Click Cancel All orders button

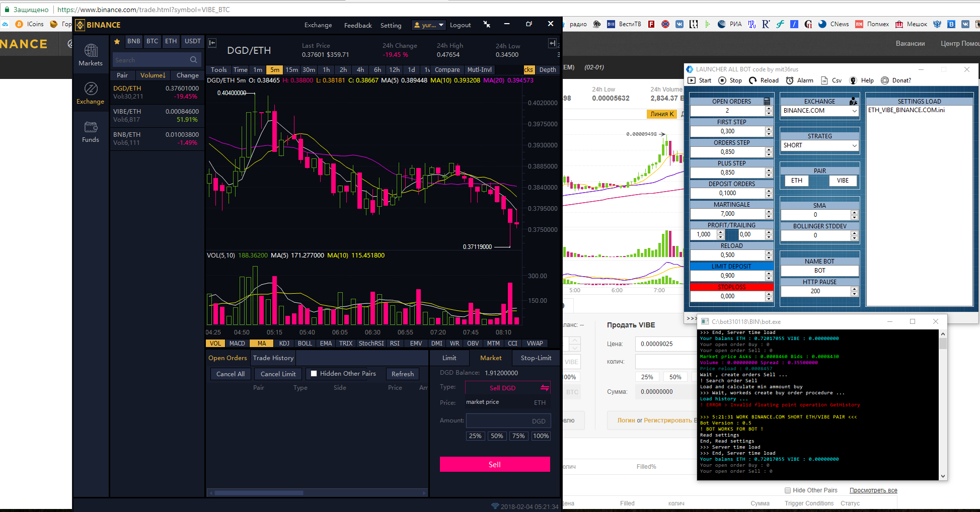231,374
